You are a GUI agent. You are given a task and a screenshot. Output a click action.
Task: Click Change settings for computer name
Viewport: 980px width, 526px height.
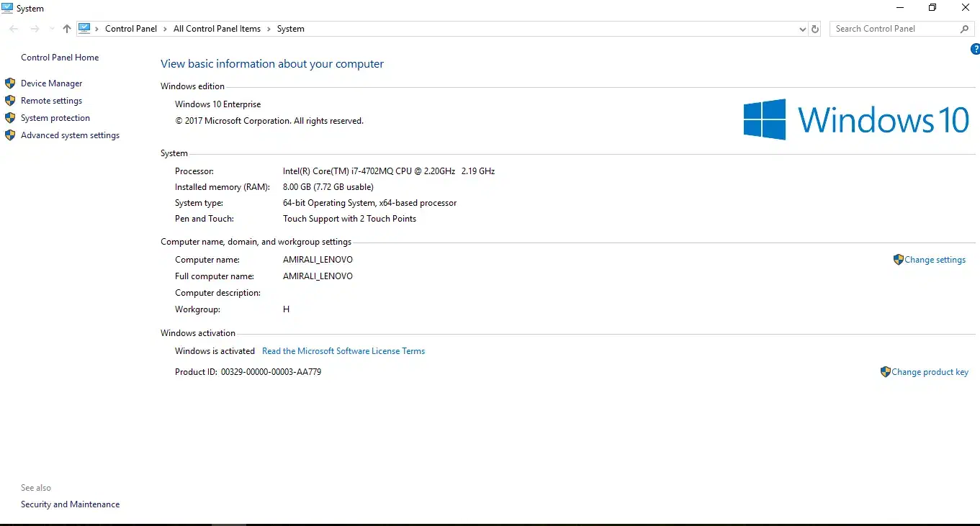[x=935, y=260]
